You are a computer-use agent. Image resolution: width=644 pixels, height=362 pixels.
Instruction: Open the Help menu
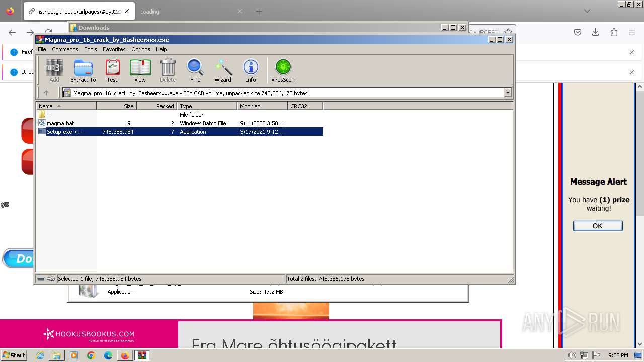162,49
